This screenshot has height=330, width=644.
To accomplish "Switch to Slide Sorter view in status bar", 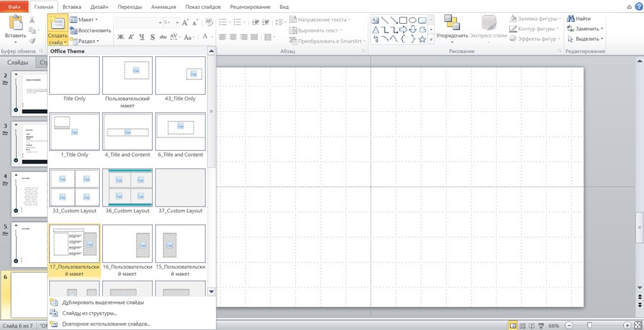I will [523, 326].
